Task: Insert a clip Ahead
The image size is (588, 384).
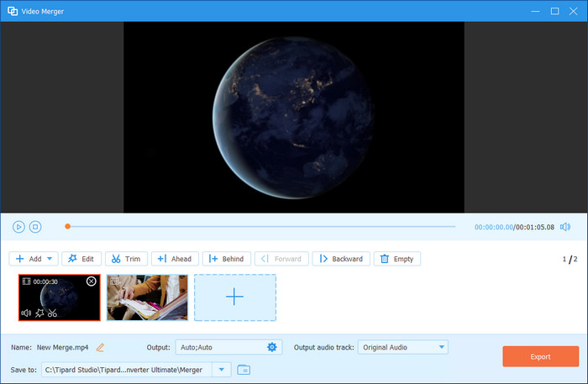Action: pyautogui.click(x=175, y=259)
